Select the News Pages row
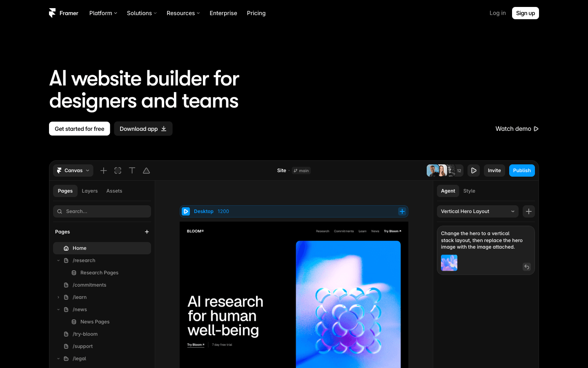Image resolution: width=588 pixels, height=368 pixels. [102, 322]
